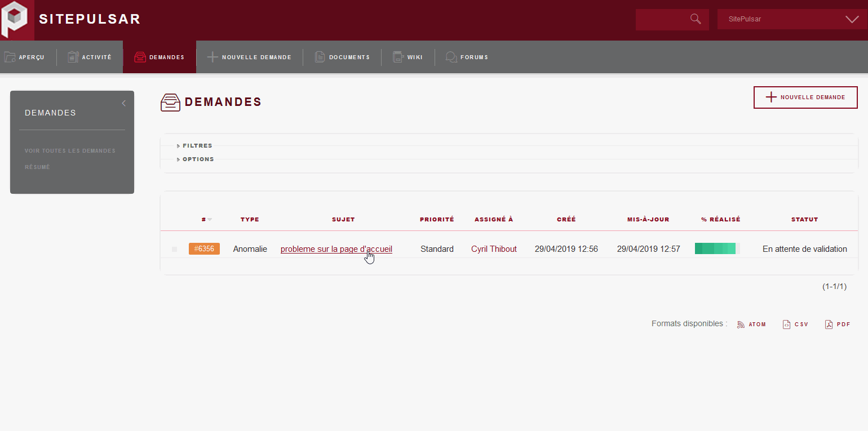Click the Demandes inbox icon in navbar
The height and width of the screenshot is (431, 868).
click(x=140, y=57)
